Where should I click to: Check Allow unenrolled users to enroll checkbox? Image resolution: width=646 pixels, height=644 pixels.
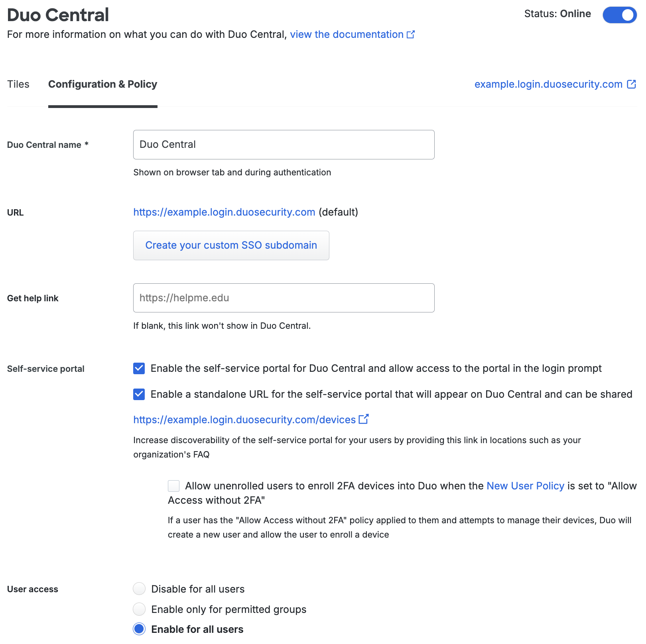[x=174, y=486]
